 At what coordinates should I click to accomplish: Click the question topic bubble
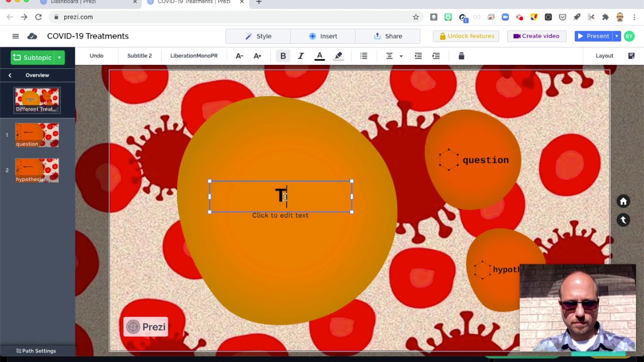(x=473, y=160)
